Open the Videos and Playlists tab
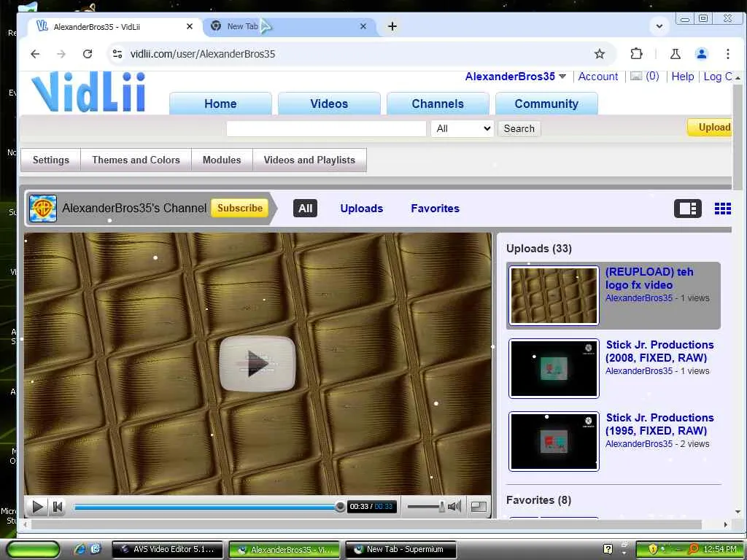This screenshot has width=747, height=560. 309,160
